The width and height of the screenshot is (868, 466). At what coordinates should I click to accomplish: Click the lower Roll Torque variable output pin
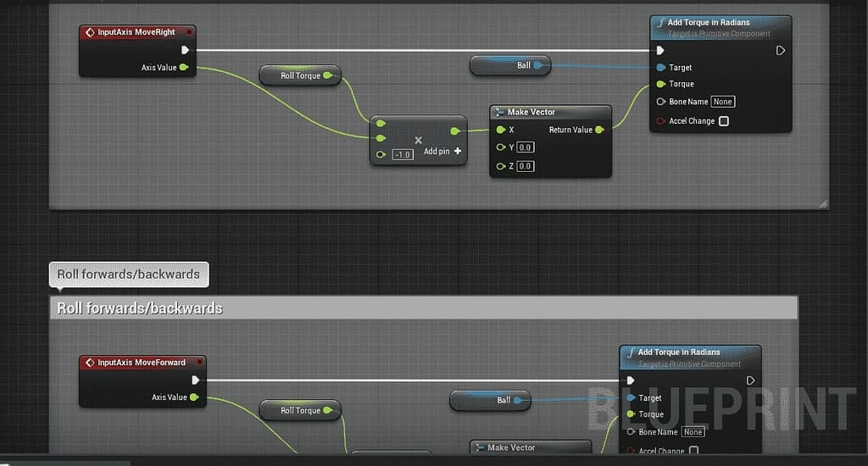[x=328, y=410]
